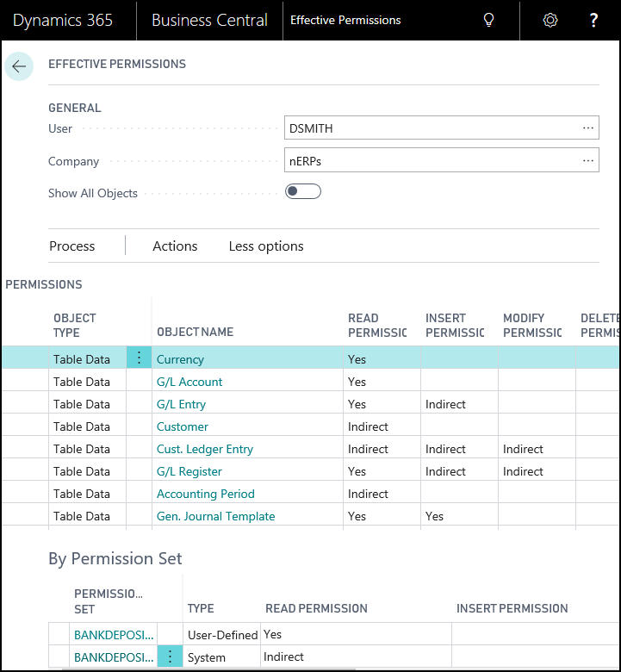Select Read Permission cell for Customer row
This screenshot has width=621, height=672.
(382, 426)
